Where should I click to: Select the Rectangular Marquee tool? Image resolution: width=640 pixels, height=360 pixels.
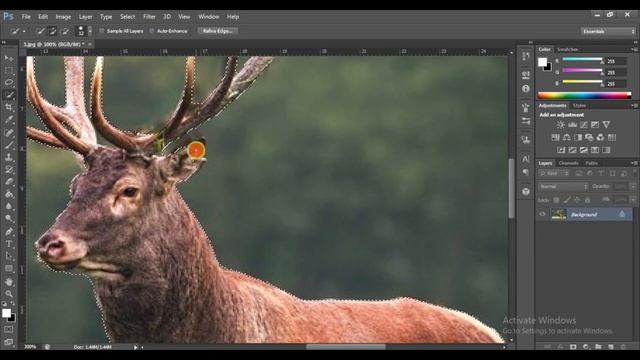click(9, 70)
